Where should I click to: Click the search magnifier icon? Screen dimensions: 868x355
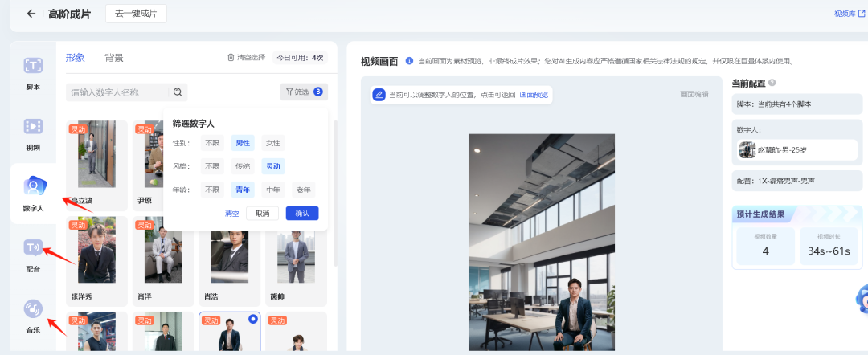click(178, 92)
